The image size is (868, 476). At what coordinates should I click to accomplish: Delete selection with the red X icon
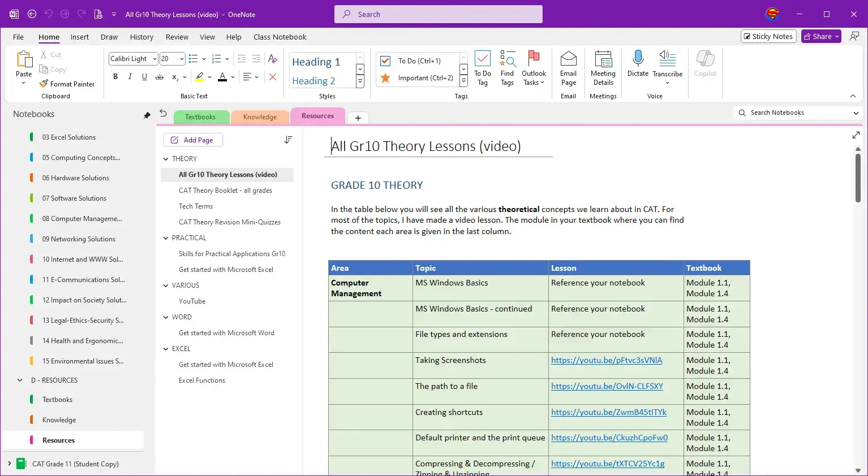pyautogui.click(x=273, y=77)
